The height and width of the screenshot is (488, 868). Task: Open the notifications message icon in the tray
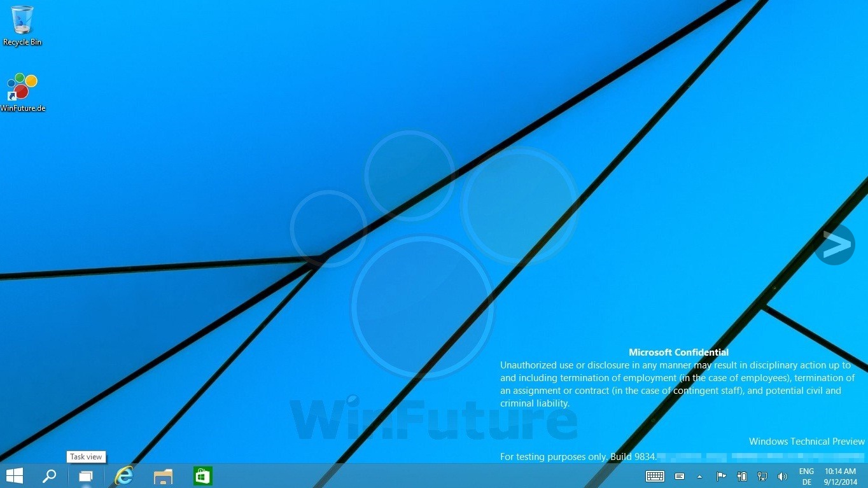click(680, 476)
